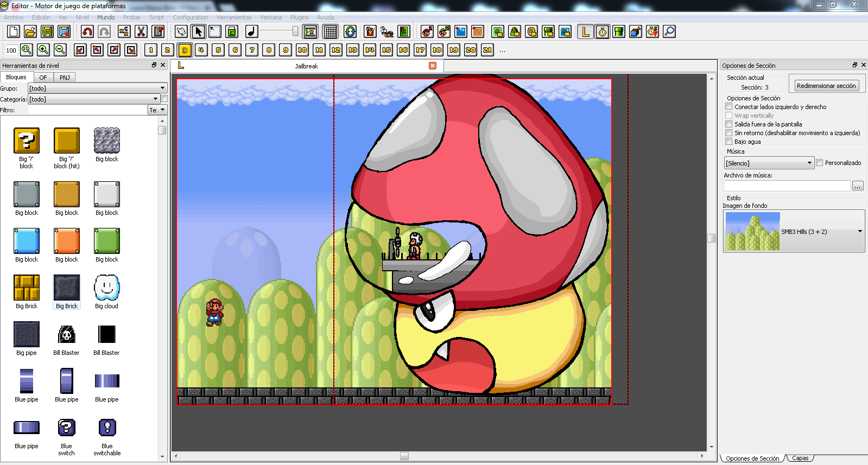Toggle checkbox beside Categoría dropdown
Screen dimensions: 868x465
164,99
